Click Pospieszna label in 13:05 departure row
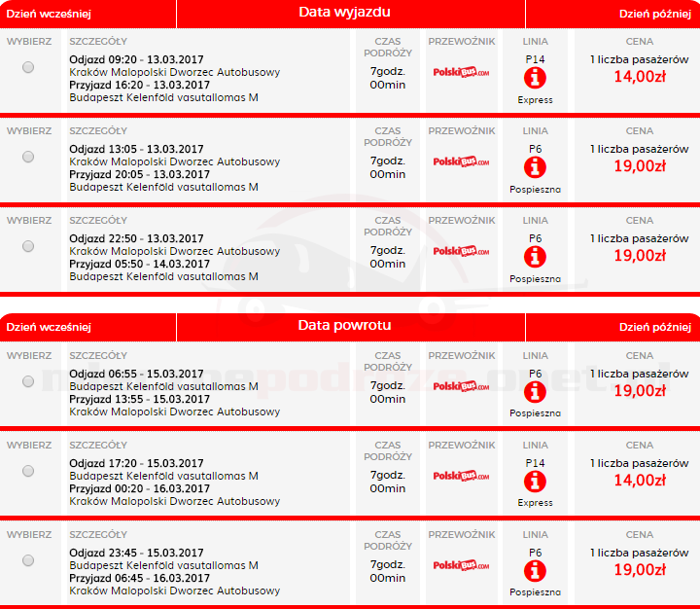Image resolution: width=700 pixels, height=609 pixels. point(535,190)
